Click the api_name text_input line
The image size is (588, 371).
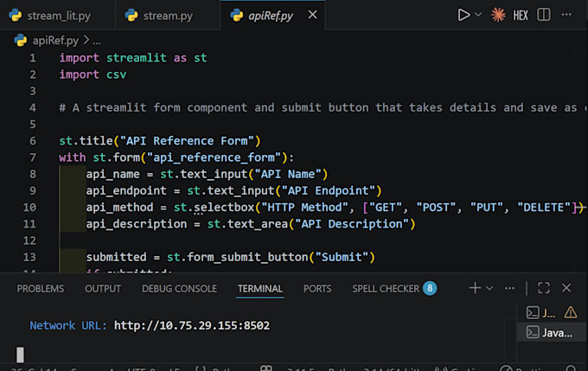(x=207, y=174)
